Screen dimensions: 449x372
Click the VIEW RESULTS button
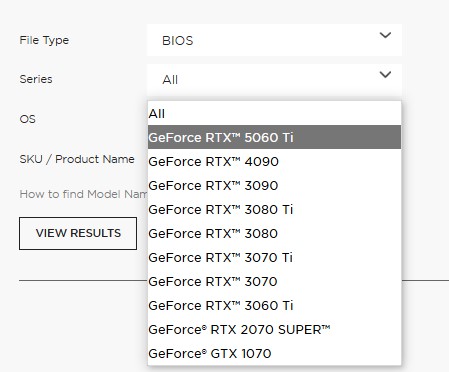[x=78, y=233]
